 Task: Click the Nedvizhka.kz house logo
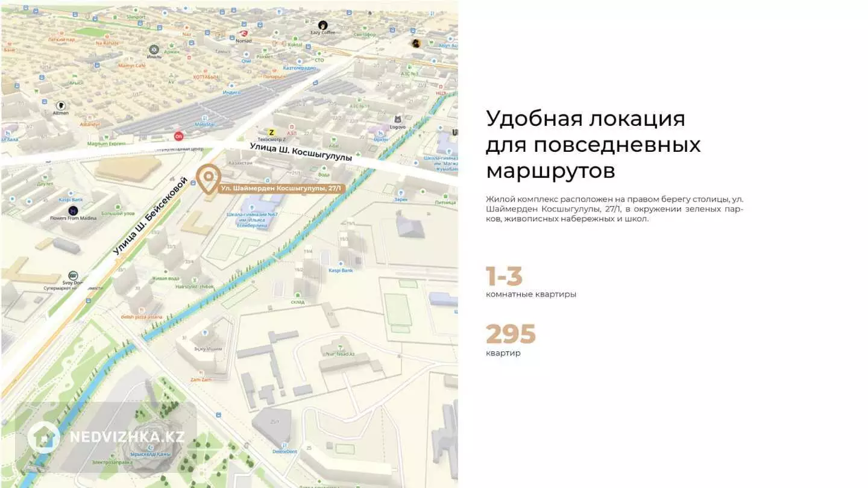click(43, 437)
